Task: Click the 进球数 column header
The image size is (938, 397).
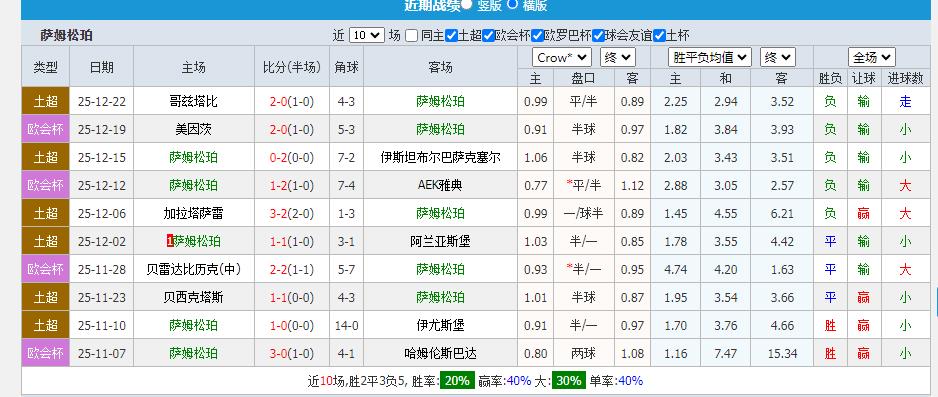Action: pos(905,78)
